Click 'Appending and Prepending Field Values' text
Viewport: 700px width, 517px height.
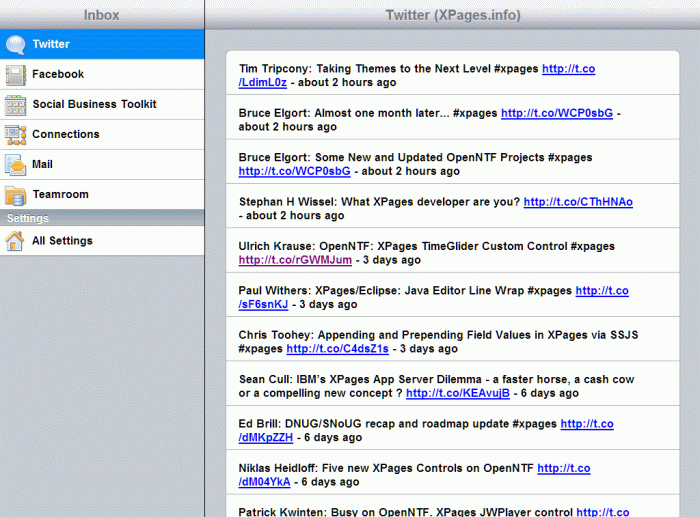425,335
